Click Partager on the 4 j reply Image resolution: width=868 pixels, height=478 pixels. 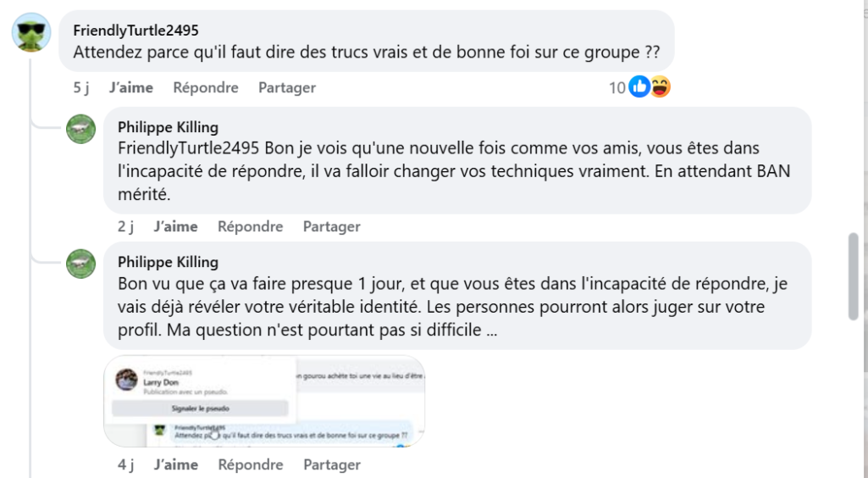click(x=332, y=464)
